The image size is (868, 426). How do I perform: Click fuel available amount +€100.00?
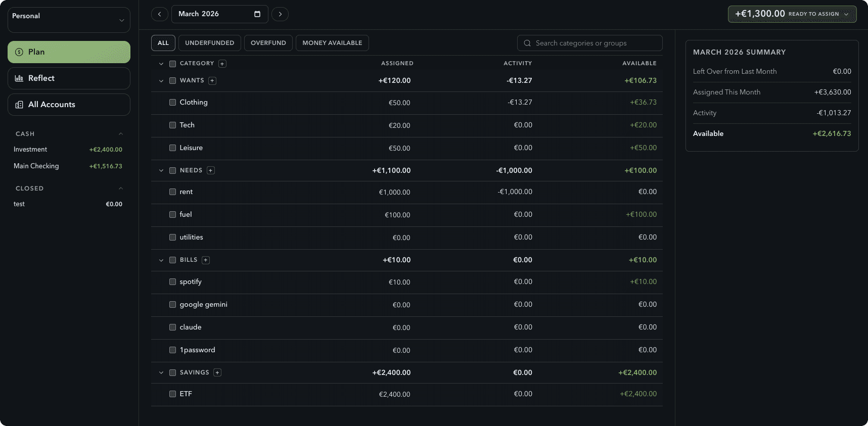pos(642,214)
